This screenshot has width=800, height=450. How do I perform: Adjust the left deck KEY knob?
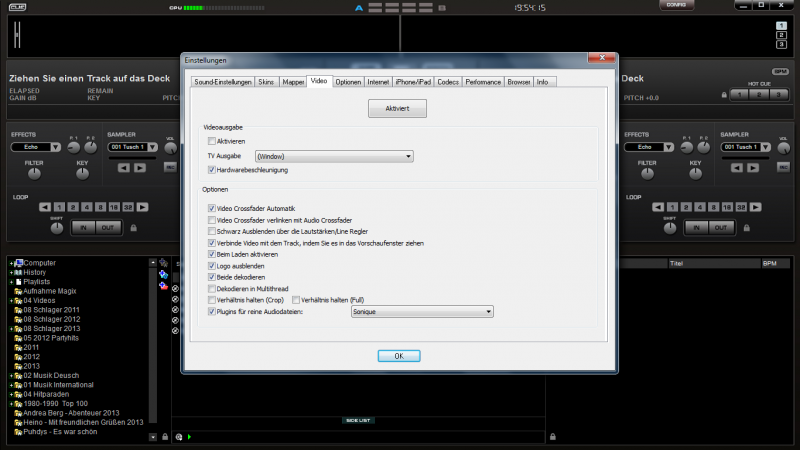(82, 174)
